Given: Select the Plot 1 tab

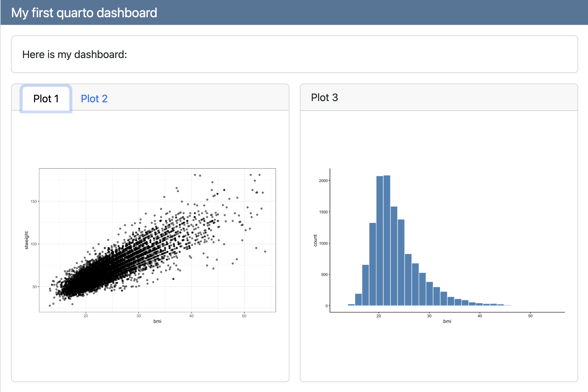Looking at the screenshot, I should [x=46, y=99].
